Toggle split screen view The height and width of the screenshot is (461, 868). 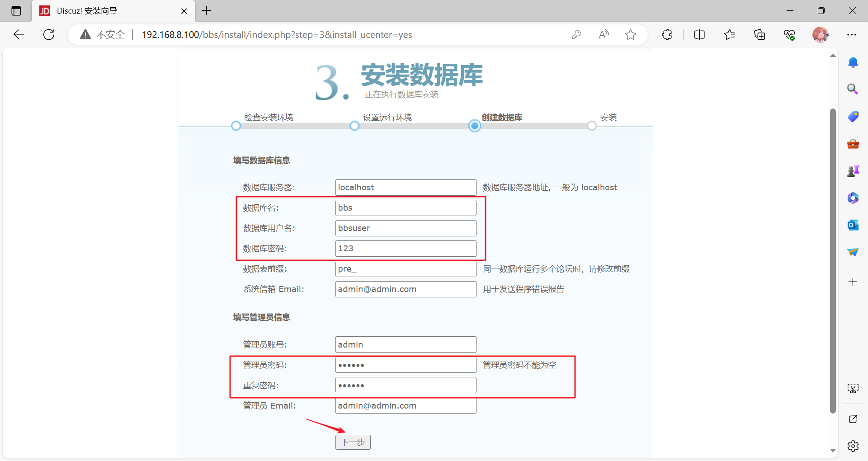tap(699, 34)
